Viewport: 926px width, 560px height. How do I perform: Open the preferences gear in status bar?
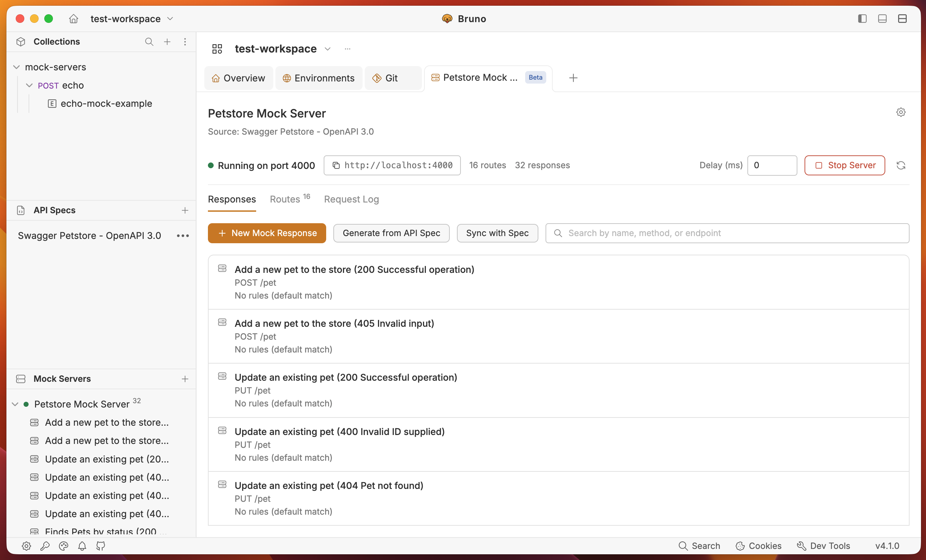coord(26,546)
